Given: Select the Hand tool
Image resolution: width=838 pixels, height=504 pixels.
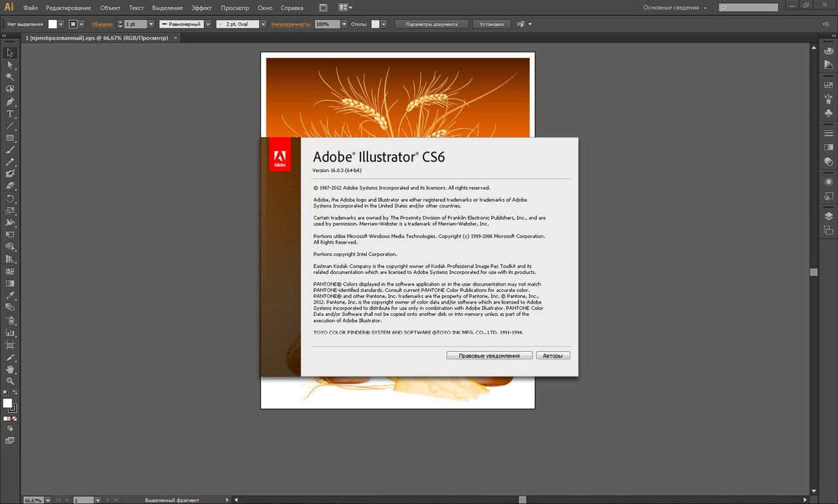Looking at the screenshot, I should tap(10, 369).
